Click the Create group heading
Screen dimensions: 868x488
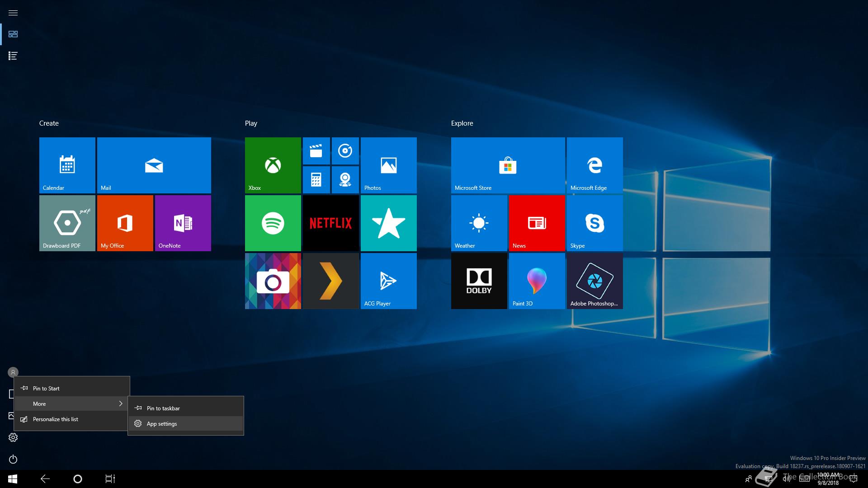pyautogui.click(x=49, y=123)
